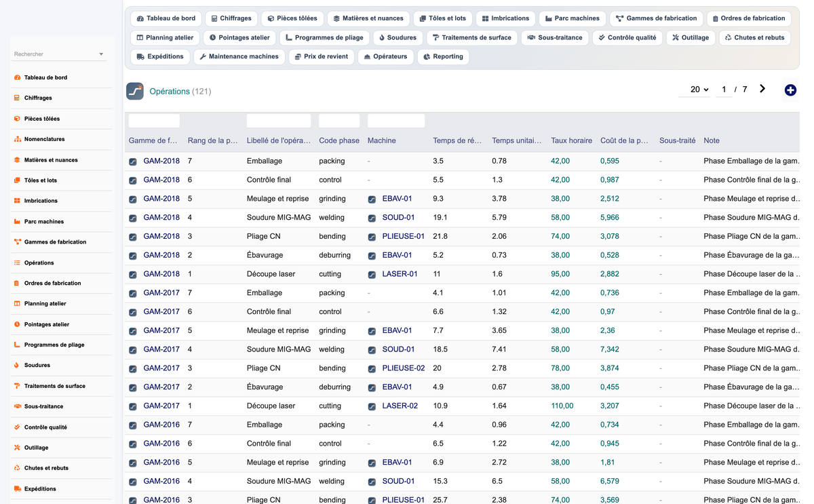Expand the Rechercher sidebar dropdown
Image resolution: width=814 pixels, height=504 pixels.
pyautogui.click(x=101, y=54)
